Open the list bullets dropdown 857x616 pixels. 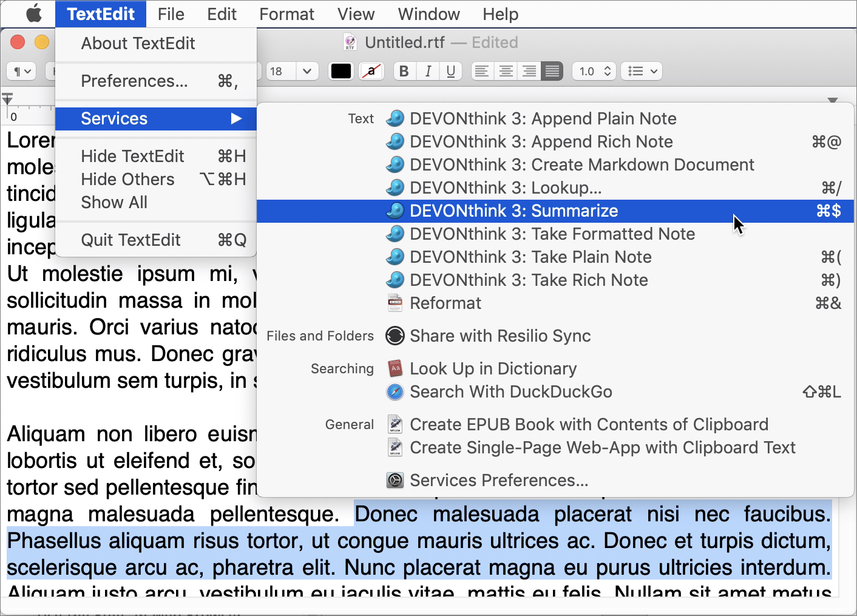pos(642,71)
